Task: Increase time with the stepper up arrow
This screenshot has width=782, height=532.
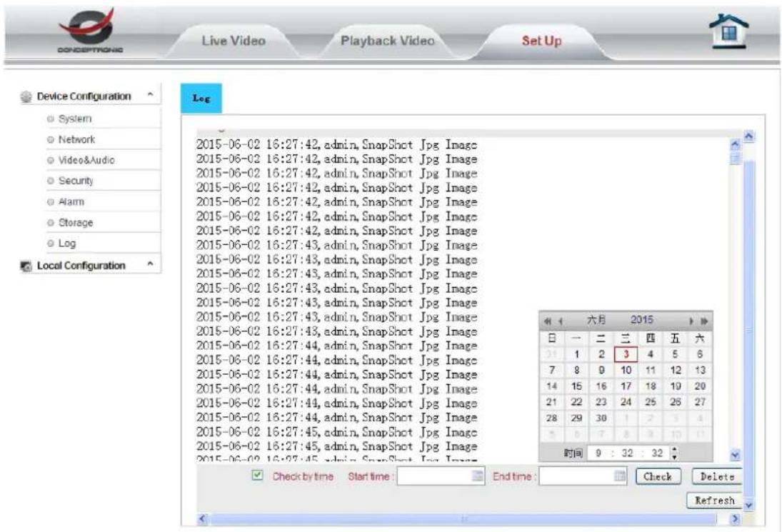Action: click(x=674, y=450)
